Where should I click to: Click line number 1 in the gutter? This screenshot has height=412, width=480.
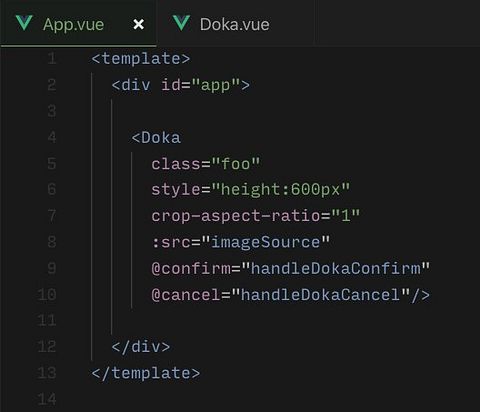pos(52,59)
